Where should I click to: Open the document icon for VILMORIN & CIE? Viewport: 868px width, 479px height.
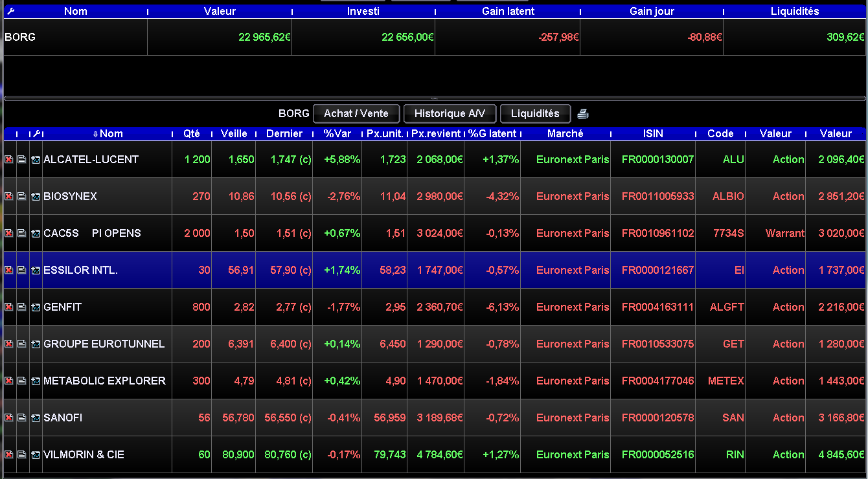click(x=22, y=454)
